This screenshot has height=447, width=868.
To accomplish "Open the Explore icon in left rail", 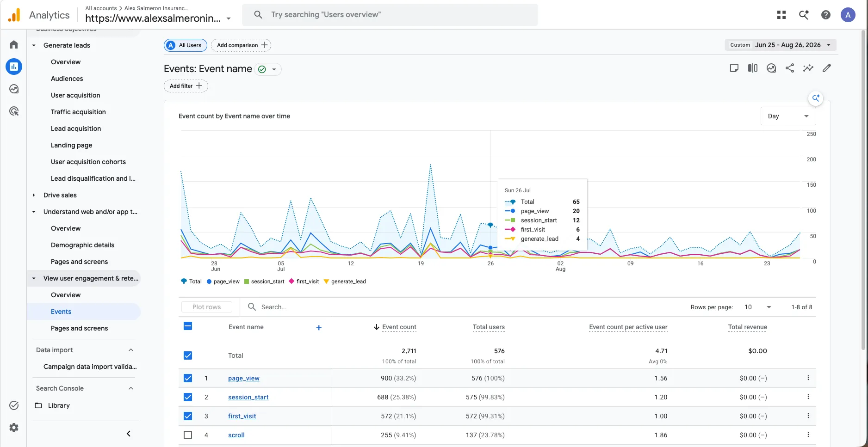I will tap(14, 89).
